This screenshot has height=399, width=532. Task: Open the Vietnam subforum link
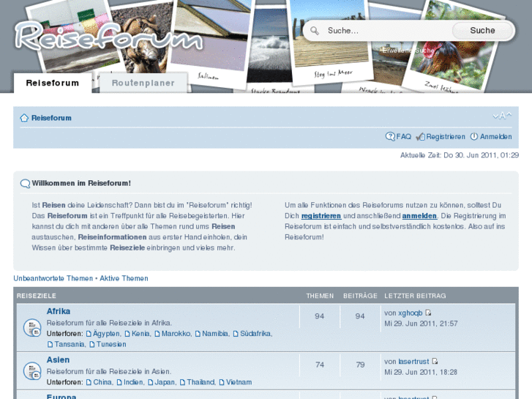pos(239,382)
